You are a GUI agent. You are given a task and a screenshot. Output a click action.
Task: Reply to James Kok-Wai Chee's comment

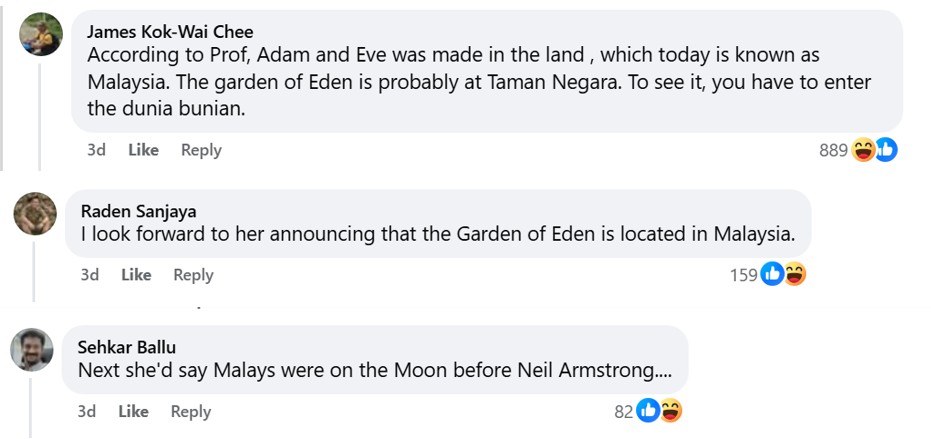click(x=201, y=150)
